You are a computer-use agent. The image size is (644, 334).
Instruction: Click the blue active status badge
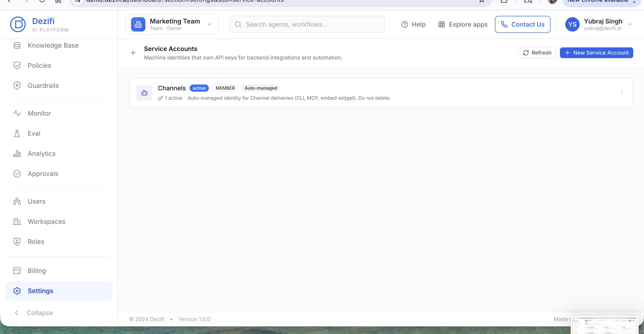click(199, 88)
